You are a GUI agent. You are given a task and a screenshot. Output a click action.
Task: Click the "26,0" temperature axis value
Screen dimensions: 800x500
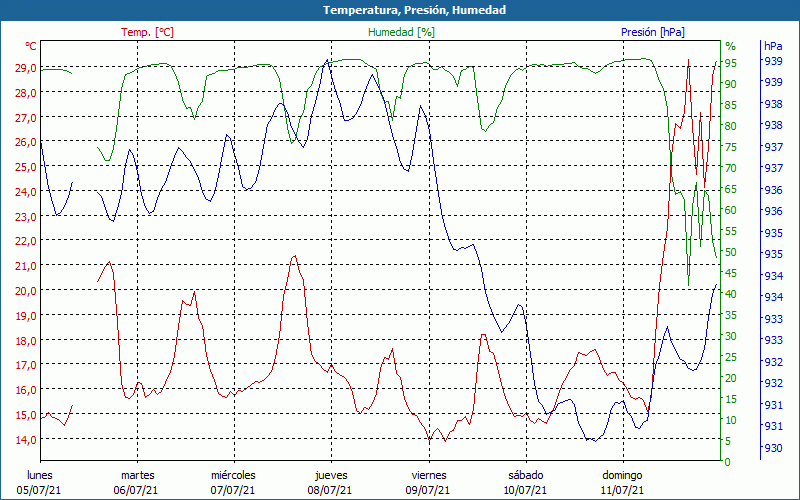[x=27, y=142]
